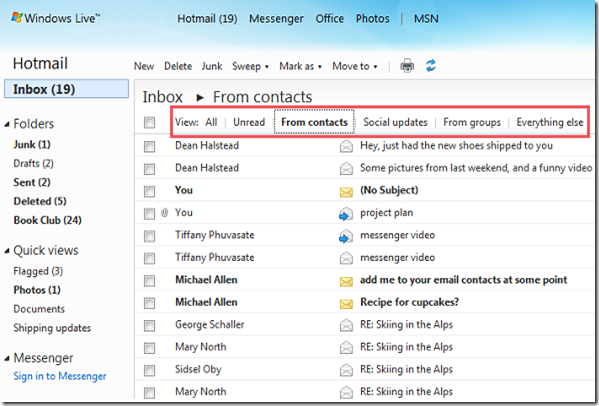The height and width of the screenshot is (406, 599).
Task: Click 'Inbox' in the breadcrumb heading
Action: click(x=162, y=97)
